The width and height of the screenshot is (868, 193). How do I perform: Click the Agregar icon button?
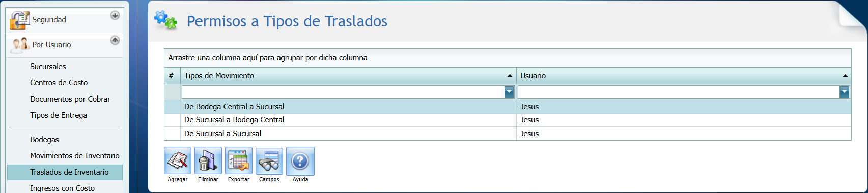pos(178,161)
